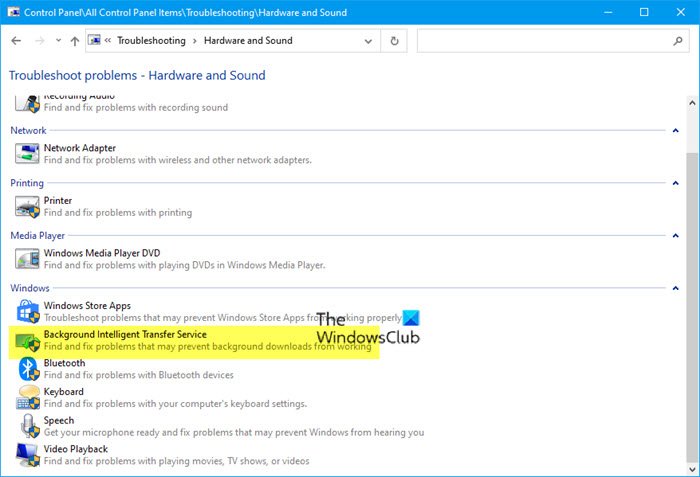Open the Video Playback troubleshooter

tap(75, 449)
